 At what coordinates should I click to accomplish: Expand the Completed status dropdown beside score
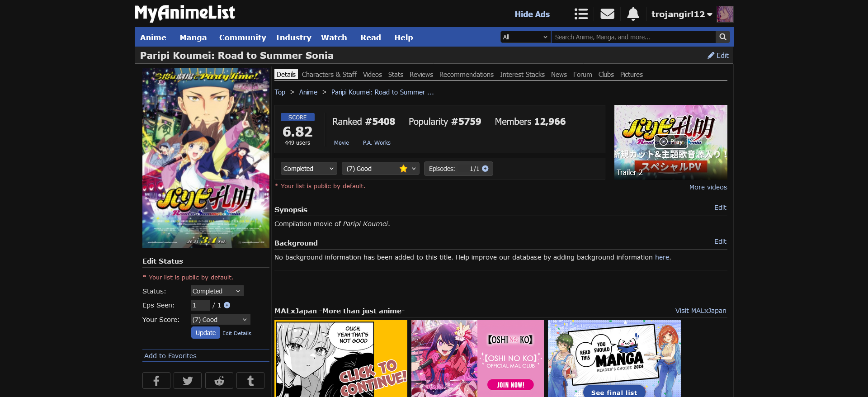(309, 169)
